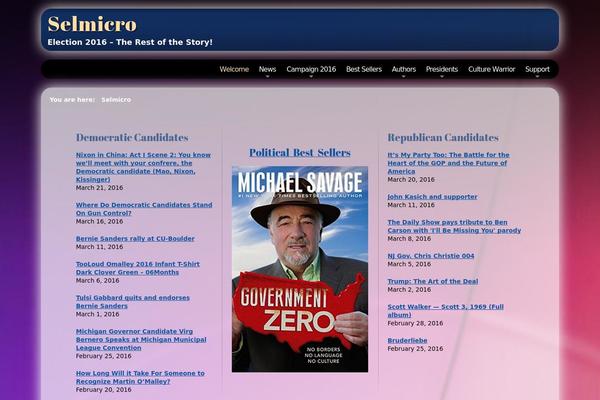Click the Election 2016 tagline text
Screen dimensions: 600x400
coord(130,42)
